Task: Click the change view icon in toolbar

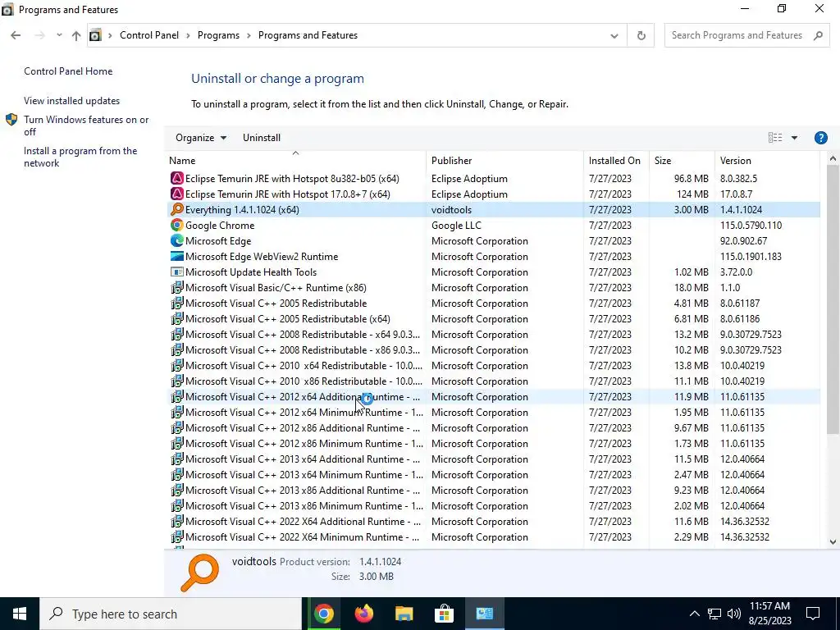Action: point(774,138)
